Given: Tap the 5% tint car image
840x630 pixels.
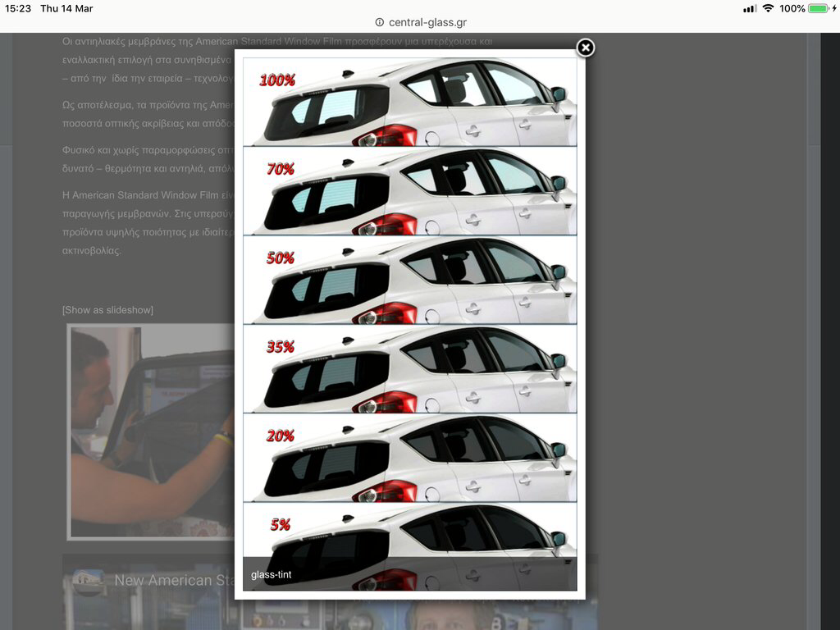Looking at the screenshot, I should pos(410,546).
